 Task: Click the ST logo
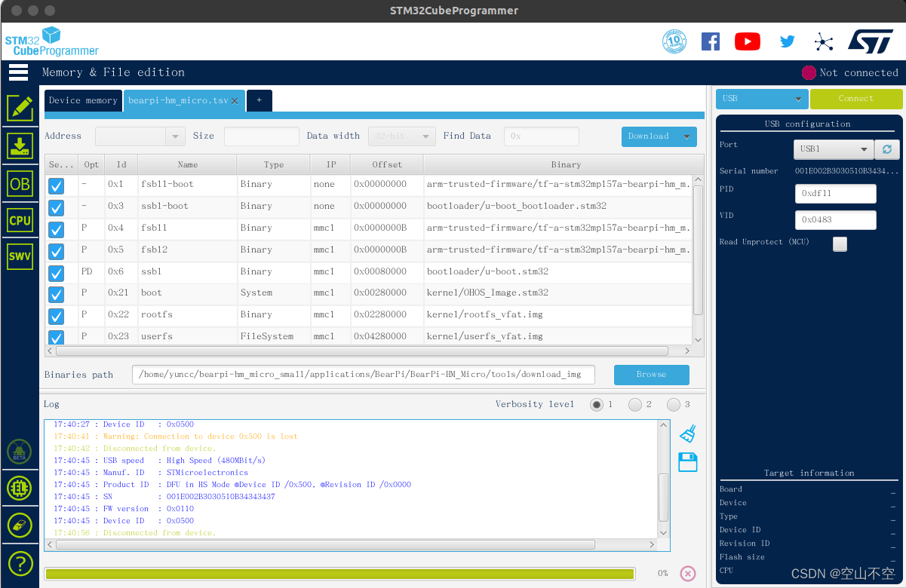tap(871, 41)
